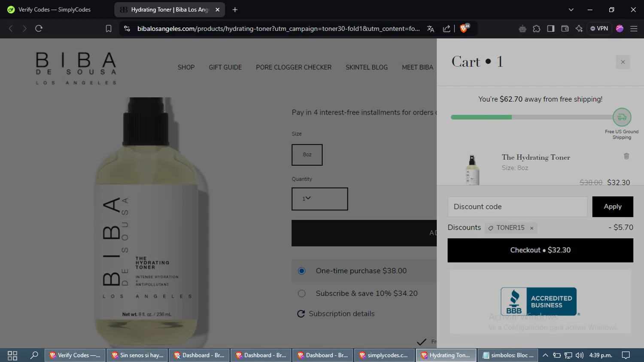This screenshot has height=362, width=644.
Task: Open Leo AI sparkle icon
Action: 579,28
